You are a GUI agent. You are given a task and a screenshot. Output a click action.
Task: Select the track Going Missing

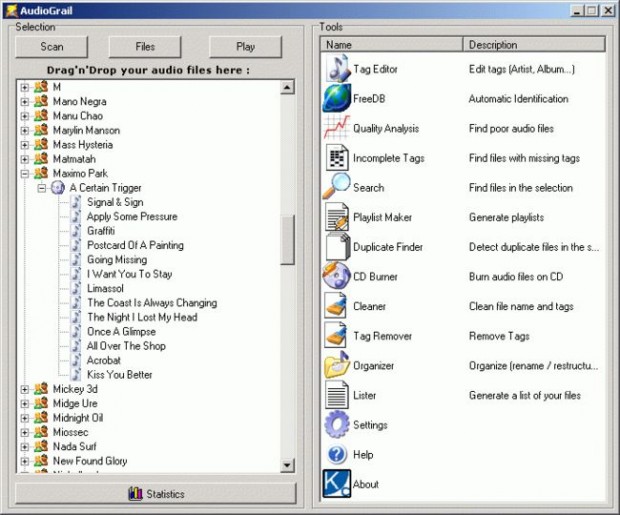(117, 259)
